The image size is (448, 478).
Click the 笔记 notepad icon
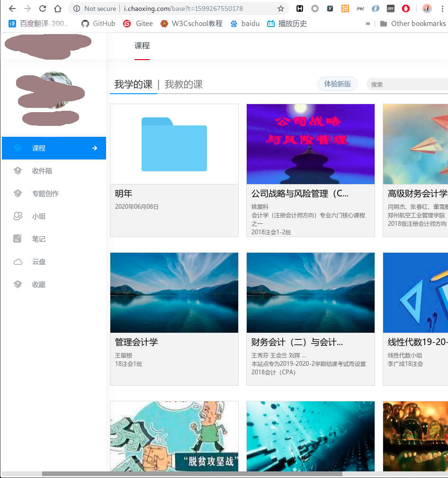tap(18, 239)
